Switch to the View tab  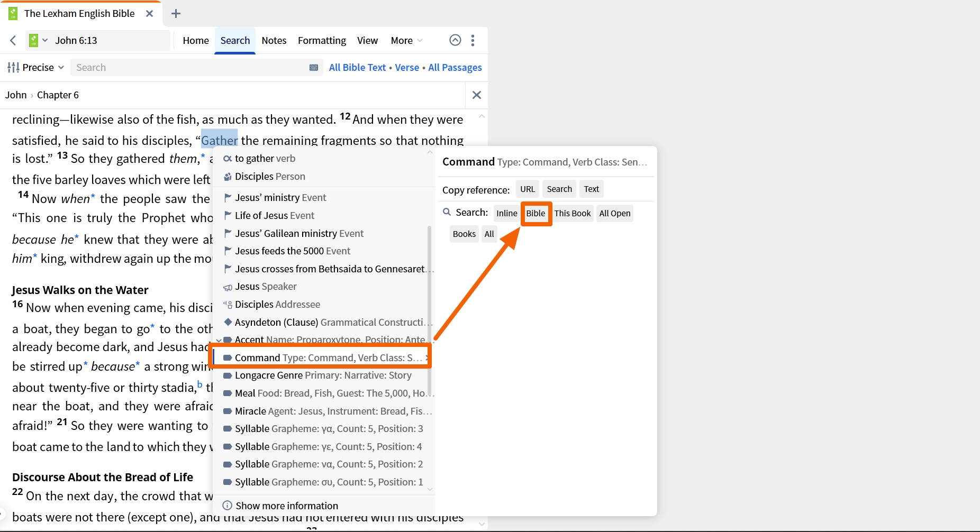pyautogui.click(x=367, y=41)
